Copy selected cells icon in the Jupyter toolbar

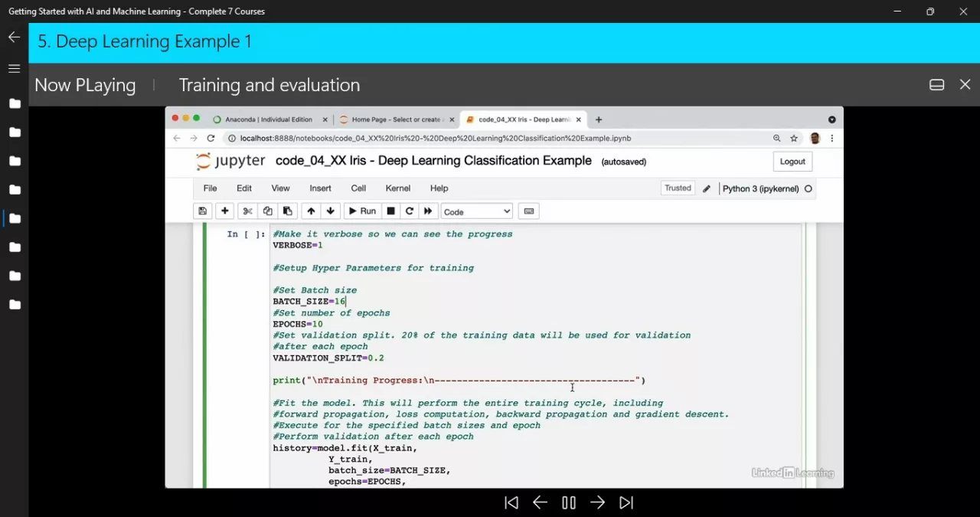(267, 211)
